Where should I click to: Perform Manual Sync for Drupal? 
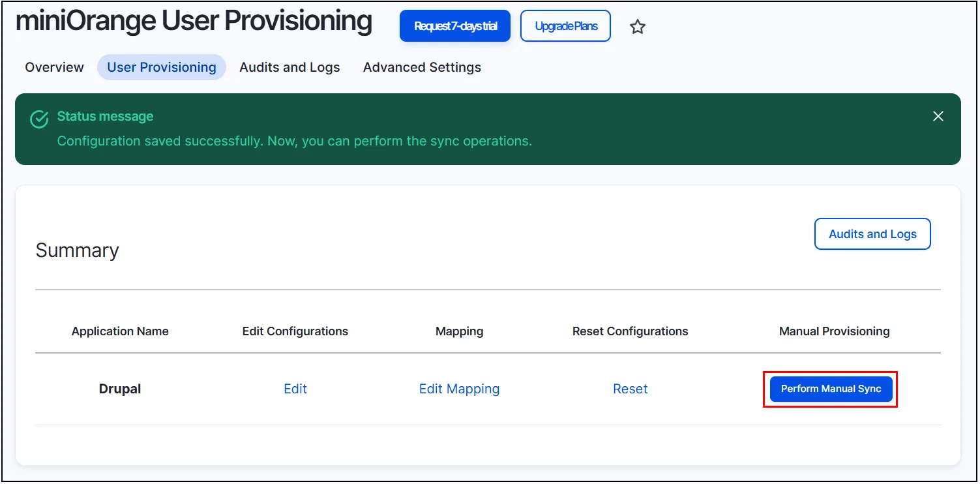point(831,389)
